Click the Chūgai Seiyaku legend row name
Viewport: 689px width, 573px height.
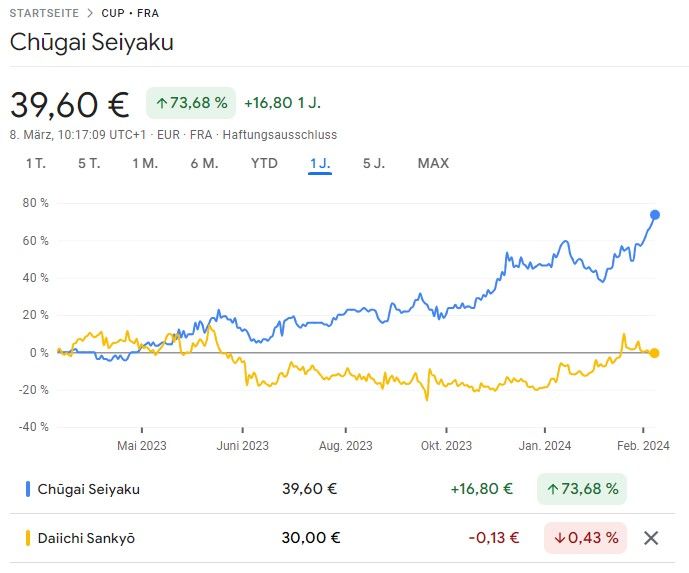pos(89,489)
